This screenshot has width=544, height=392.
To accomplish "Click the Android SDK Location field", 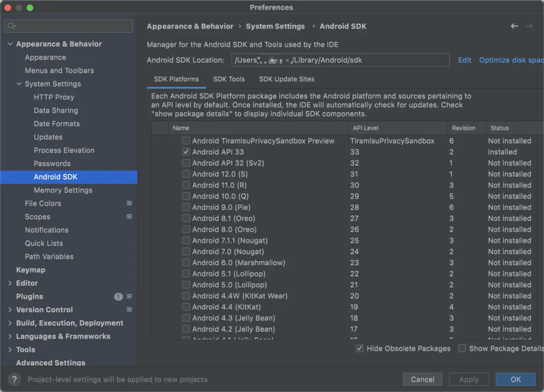I will pos(340,60).
